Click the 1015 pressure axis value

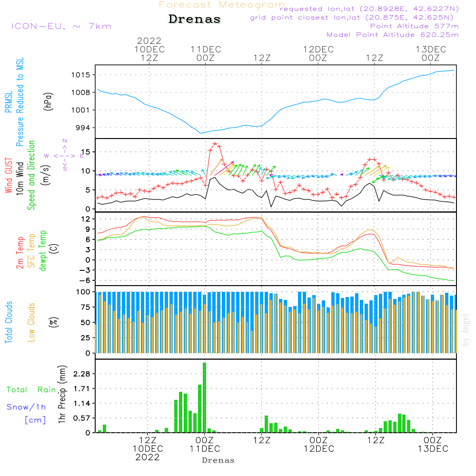pos(81,75)
